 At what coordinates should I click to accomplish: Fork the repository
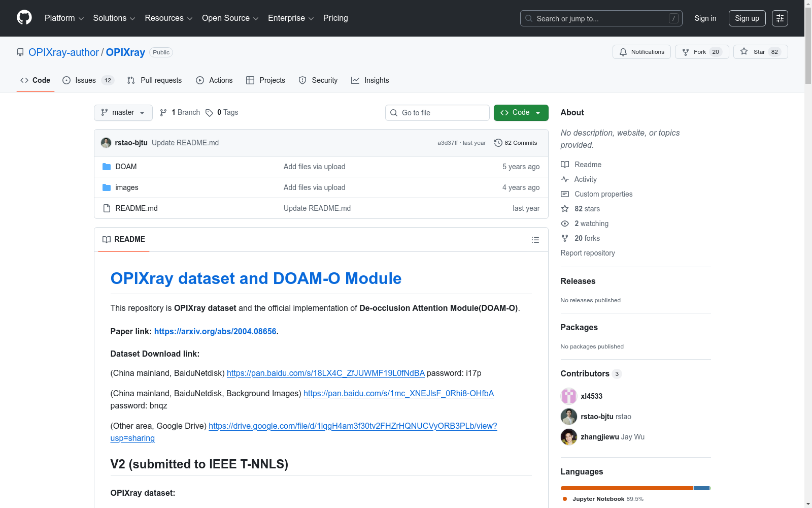point(702,52)
